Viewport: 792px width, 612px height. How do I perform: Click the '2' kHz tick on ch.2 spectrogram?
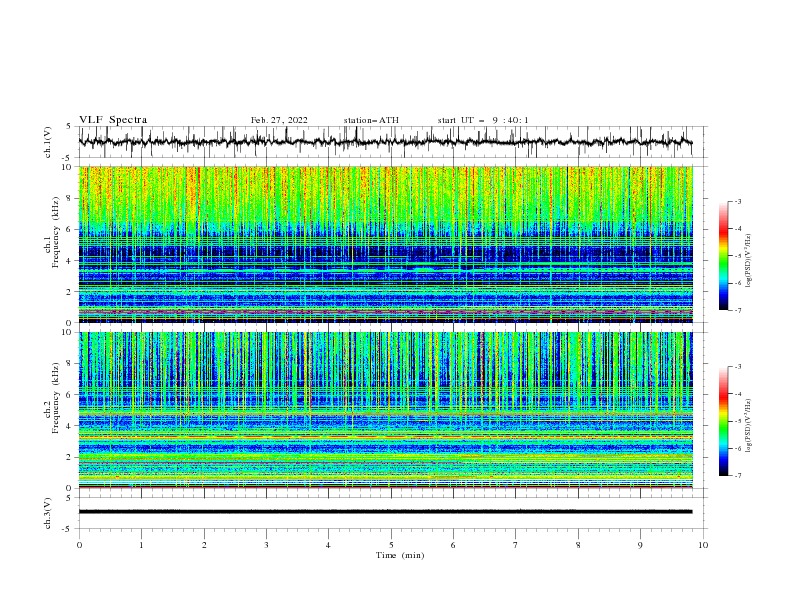(x=70, y=457)
